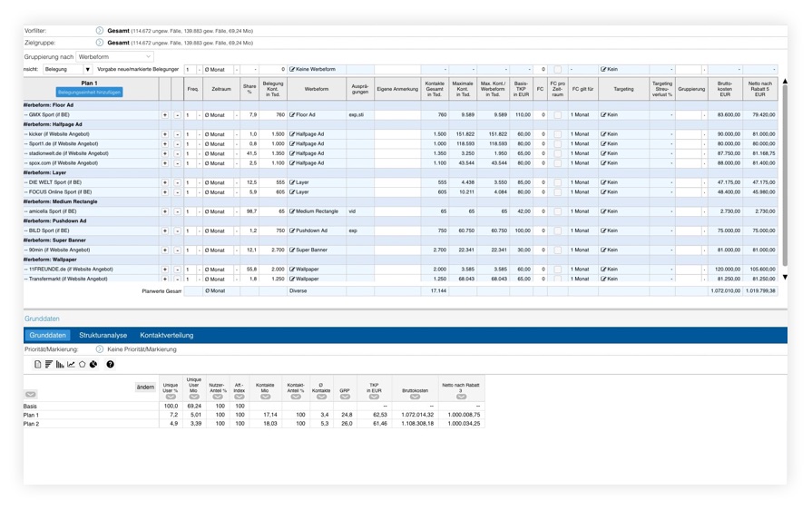Select the line chart icon

(x=71, y=365)
